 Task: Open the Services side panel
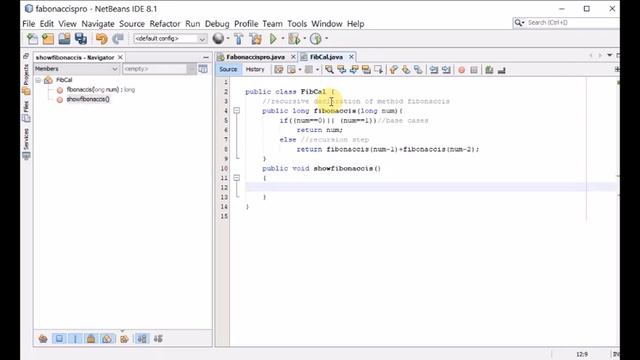coord(26,143)
